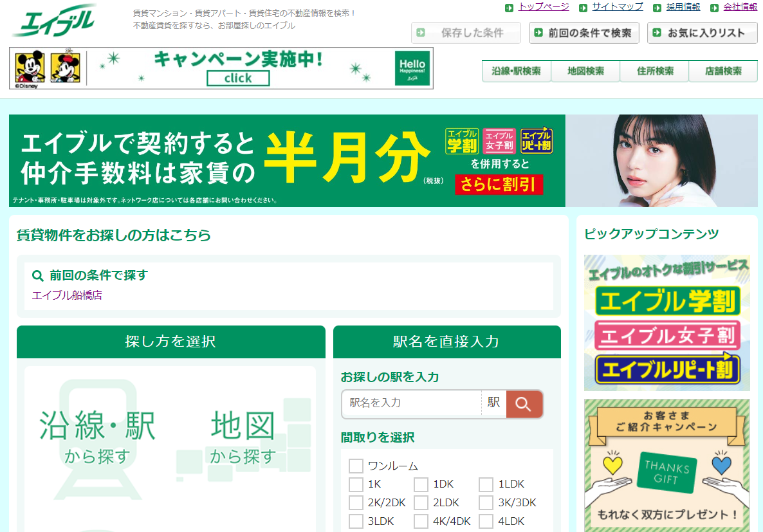Select 住所検索 tab

click(x=654, y=71)
